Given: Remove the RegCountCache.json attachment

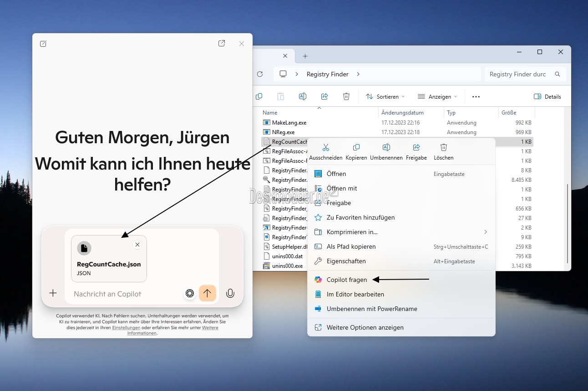Looking at the screenshot, I should [137, 245].
